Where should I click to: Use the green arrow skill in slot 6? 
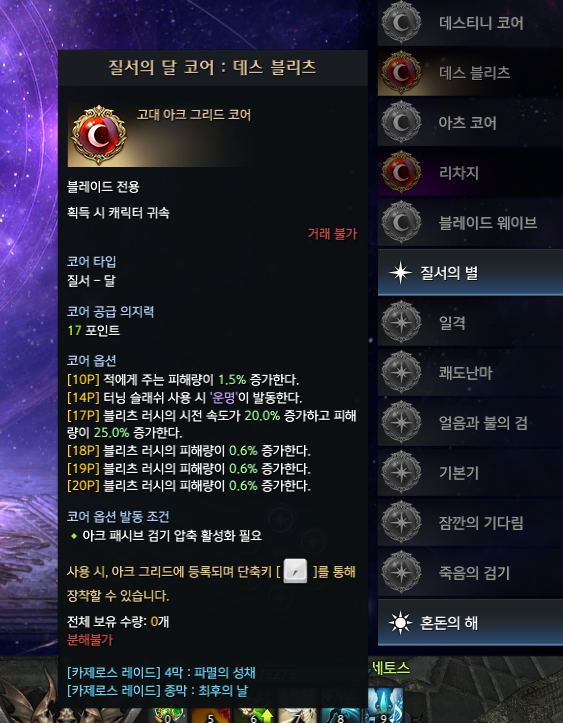point(254,716)
